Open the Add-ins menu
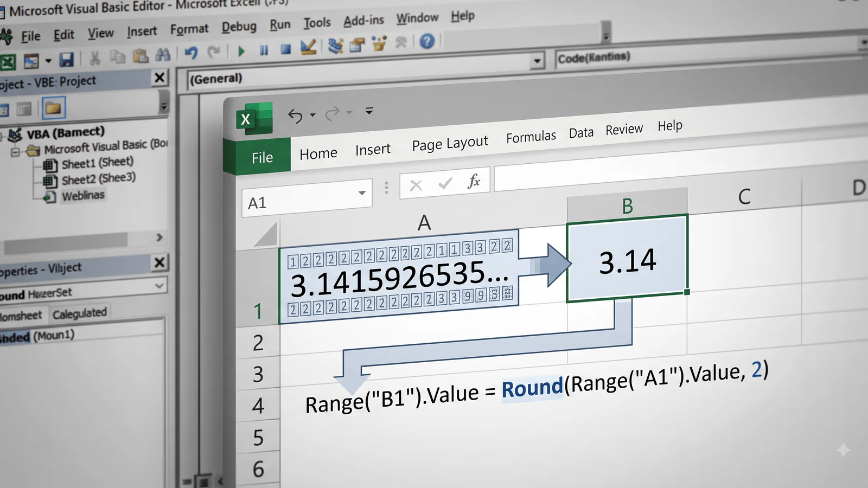This screenshot has height=488, width=868. pyautogui.click(x=363, y=21)
